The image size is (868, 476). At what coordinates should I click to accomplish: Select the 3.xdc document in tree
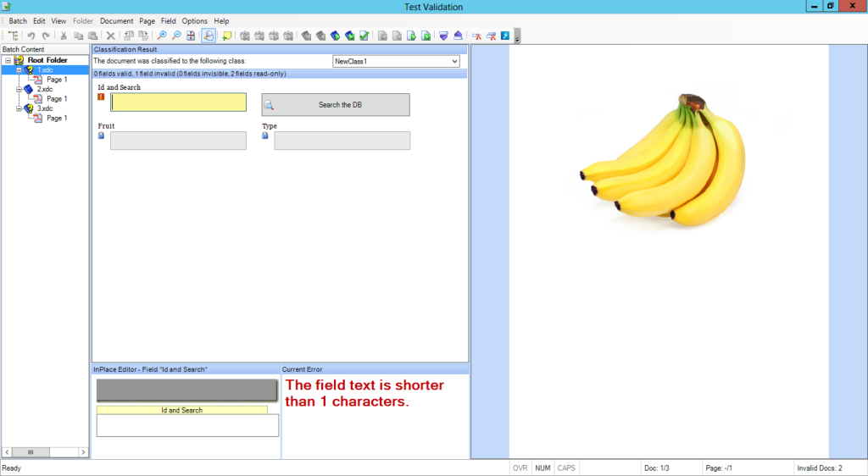45,108
